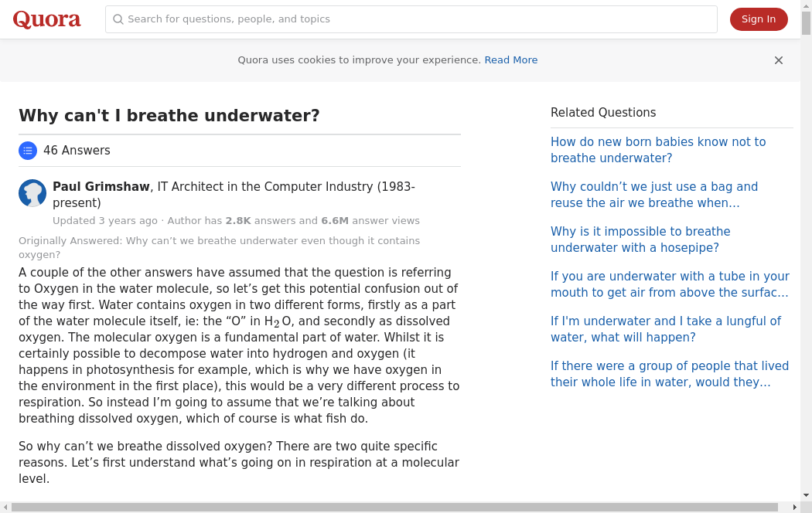Open question about underwater tube in mouth
Image resolution: width=812 pixels, height=513 pixels.
pos(669,284)
